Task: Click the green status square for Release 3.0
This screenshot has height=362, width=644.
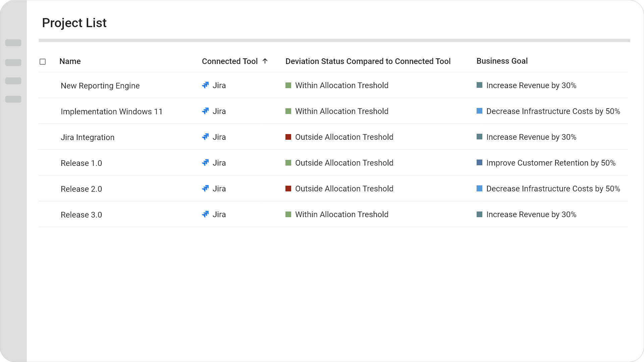Action: (x=288, y=215)
